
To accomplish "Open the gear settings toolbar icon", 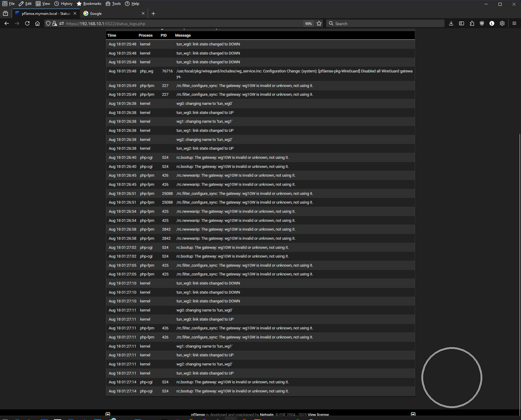I will click(502, 24).
